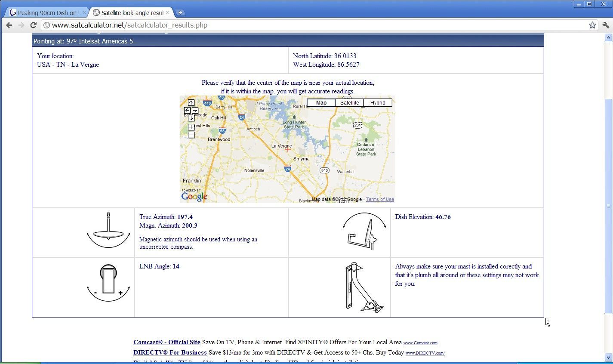The height and width of the screenshot is (364, 613).
Task: Close the Peaking 90cm Dish tab
Action: point(84,12)
